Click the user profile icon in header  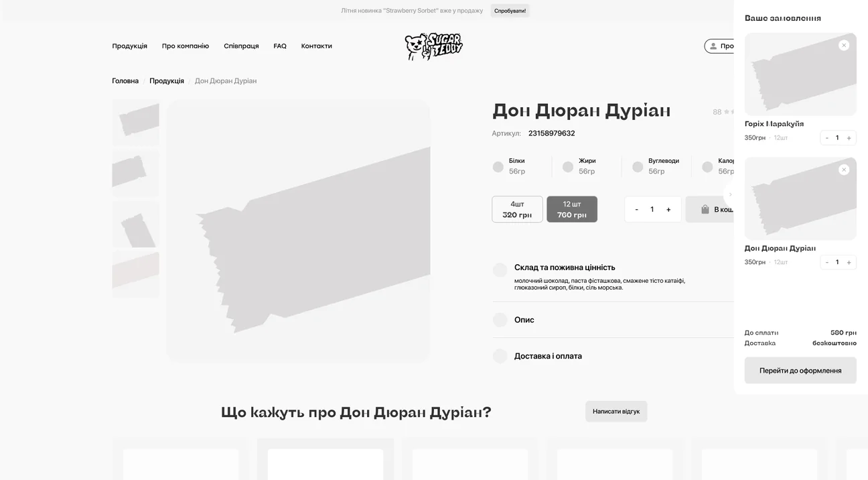[713, 46]
